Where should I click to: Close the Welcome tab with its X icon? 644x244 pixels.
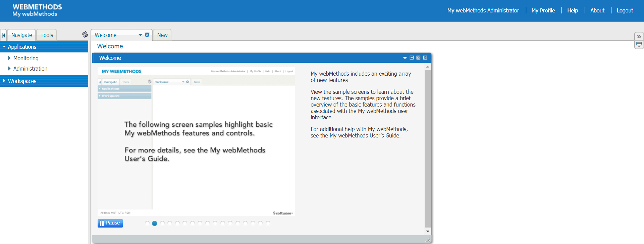[x=147, y=35]
